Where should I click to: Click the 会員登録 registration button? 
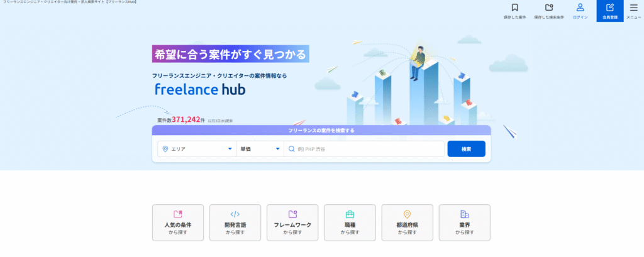point(610,11)
